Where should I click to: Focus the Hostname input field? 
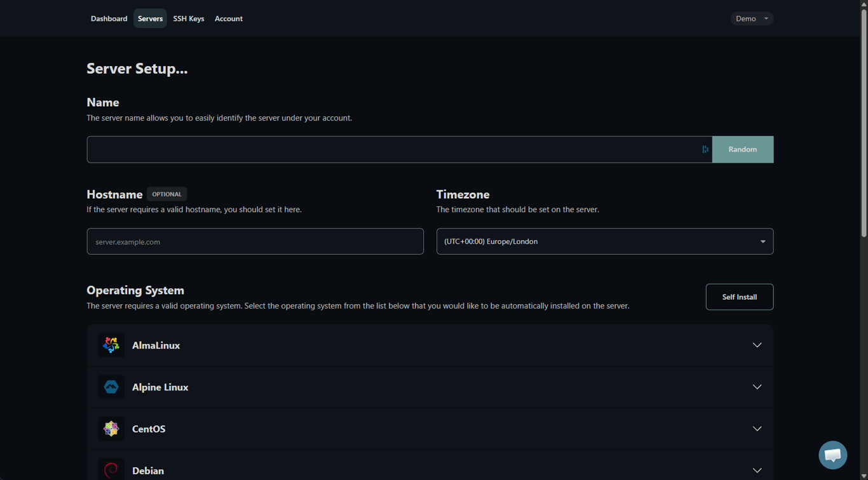point(255,241)
